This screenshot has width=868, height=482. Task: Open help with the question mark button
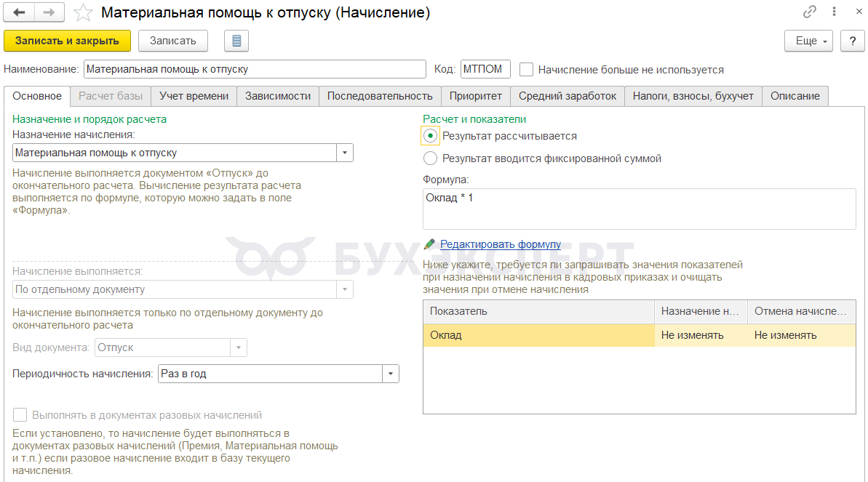pos(852,41)
